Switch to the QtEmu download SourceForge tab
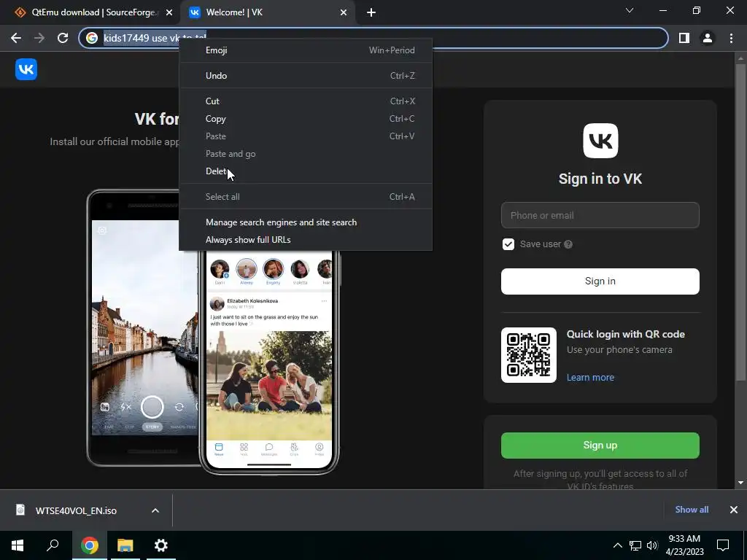The height and width of the screenshot is (560, 747). pyautogui.click(x=90, y=12)
